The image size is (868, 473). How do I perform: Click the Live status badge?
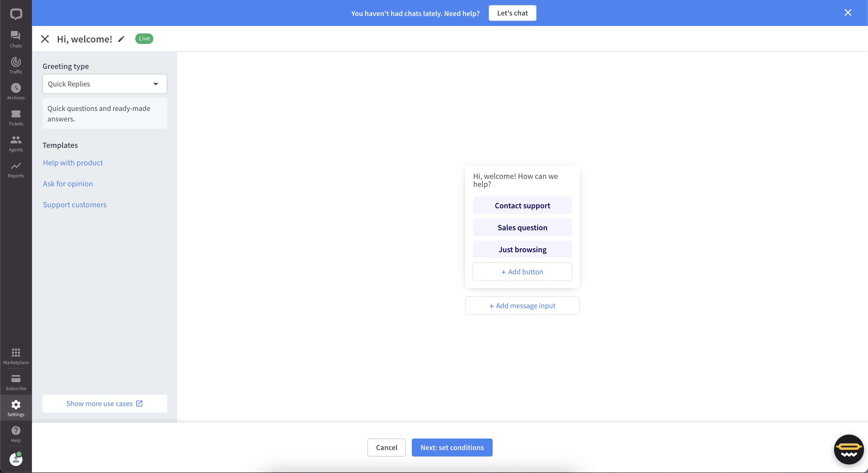[144, 38]
